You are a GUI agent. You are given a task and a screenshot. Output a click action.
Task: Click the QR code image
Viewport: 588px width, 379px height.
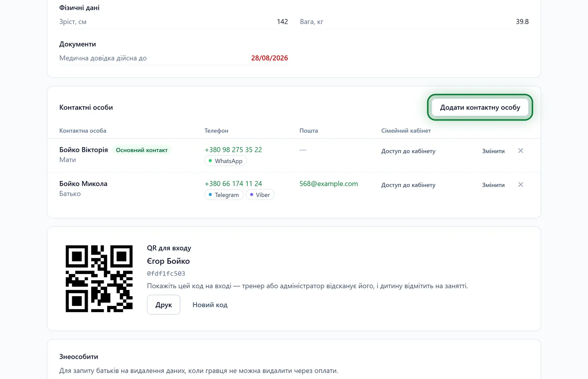pyautogui.click(x=99, y=279)
